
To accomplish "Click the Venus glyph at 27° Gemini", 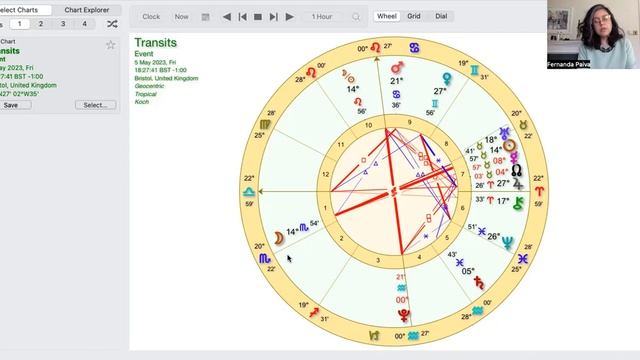I will coord(447,78).
